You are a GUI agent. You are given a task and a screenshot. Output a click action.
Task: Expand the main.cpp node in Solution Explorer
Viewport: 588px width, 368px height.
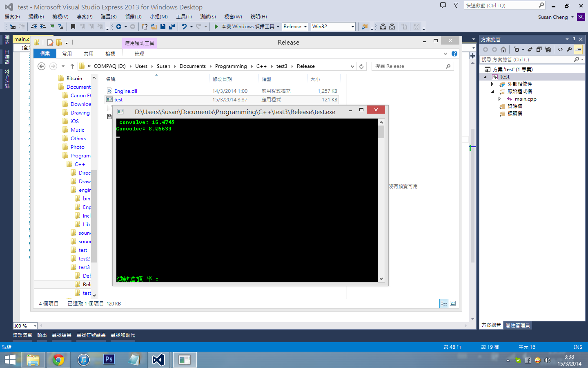pos(499,99)
